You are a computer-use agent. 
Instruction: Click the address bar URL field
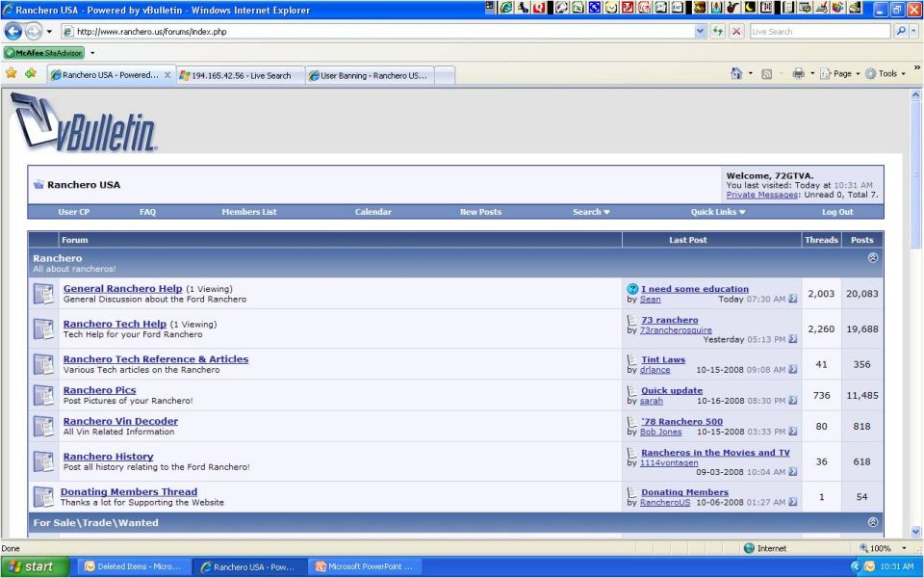coord(377,31)
